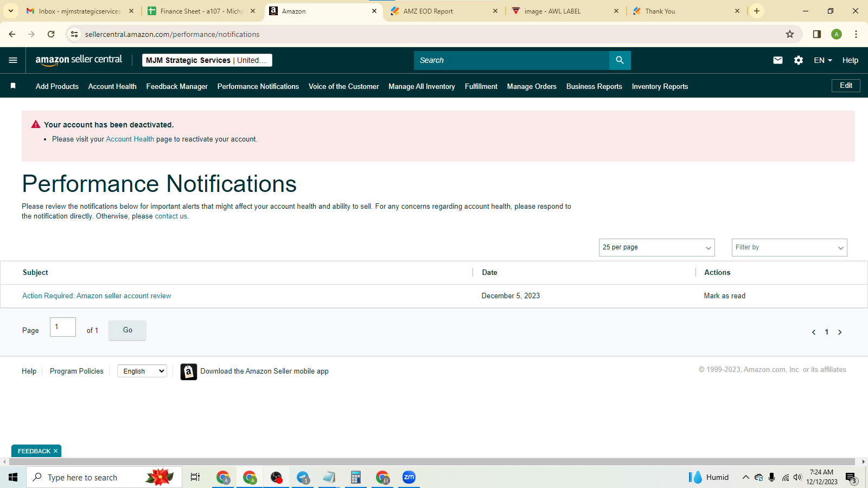Open the notification center icon
This screenshot has width=868, height=488.
coord(851,478)
